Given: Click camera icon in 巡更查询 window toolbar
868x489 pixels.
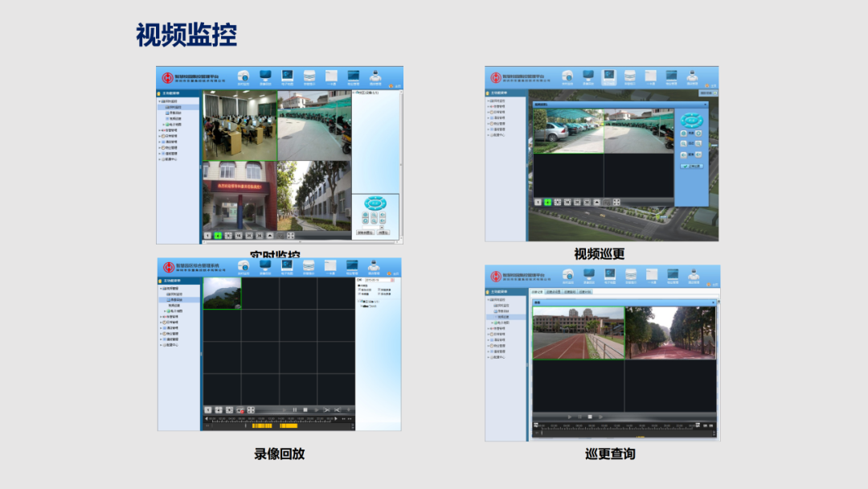Looking at the screenshot, I should [567, 275].
